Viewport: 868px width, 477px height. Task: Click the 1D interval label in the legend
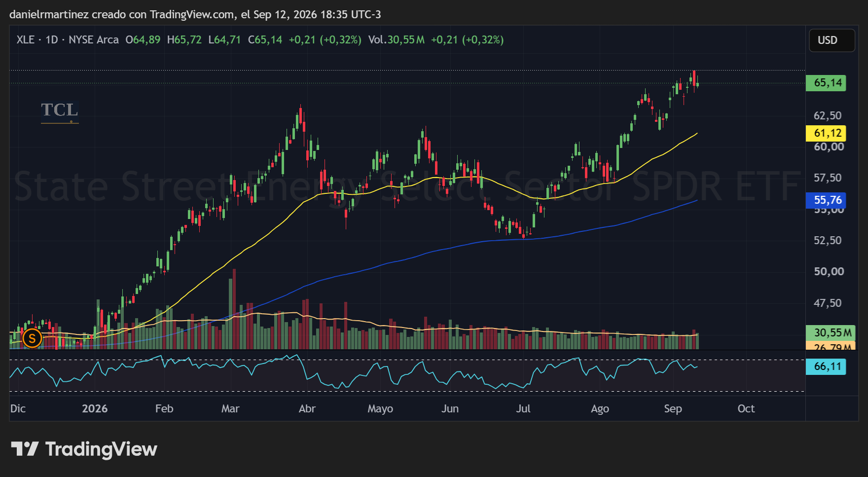tap(52, 40)
